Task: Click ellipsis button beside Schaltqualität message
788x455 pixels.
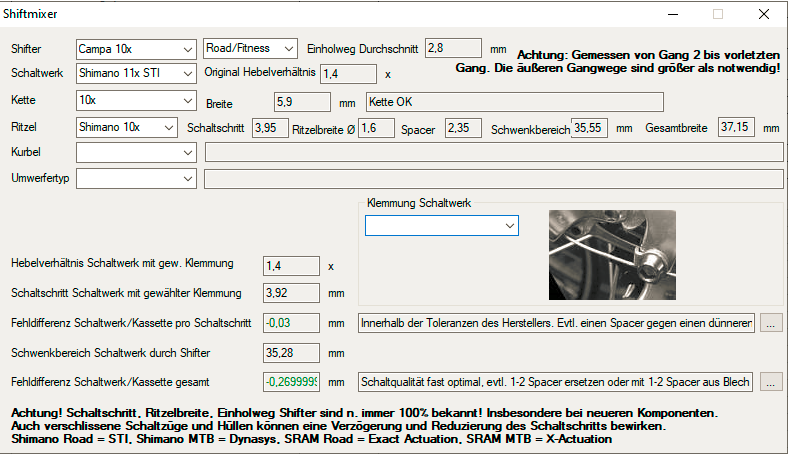Action: point(771,382)
